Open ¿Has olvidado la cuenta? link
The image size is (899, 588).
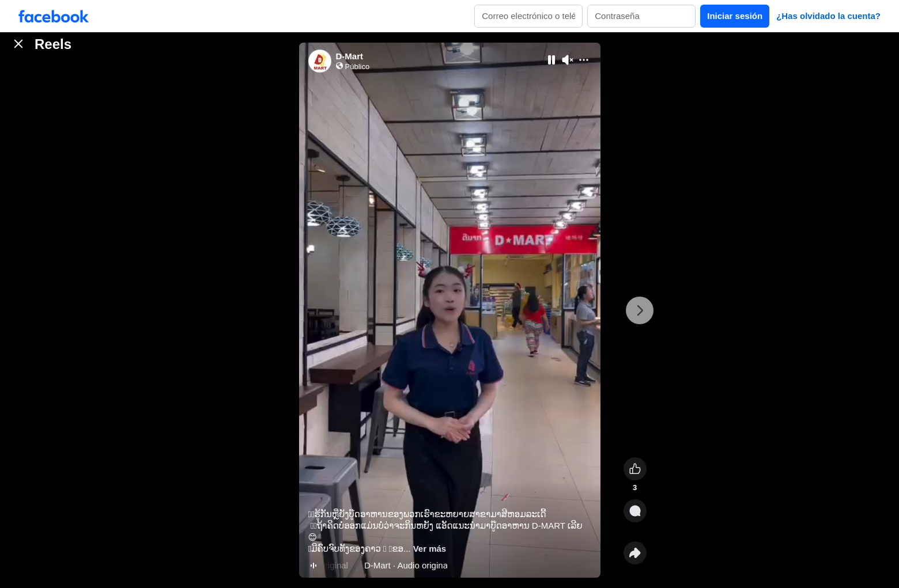828,16
